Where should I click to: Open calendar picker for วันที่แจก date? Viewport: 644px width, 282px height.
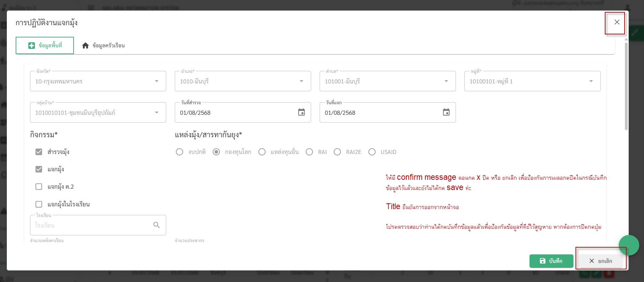[x=446, y=112]
